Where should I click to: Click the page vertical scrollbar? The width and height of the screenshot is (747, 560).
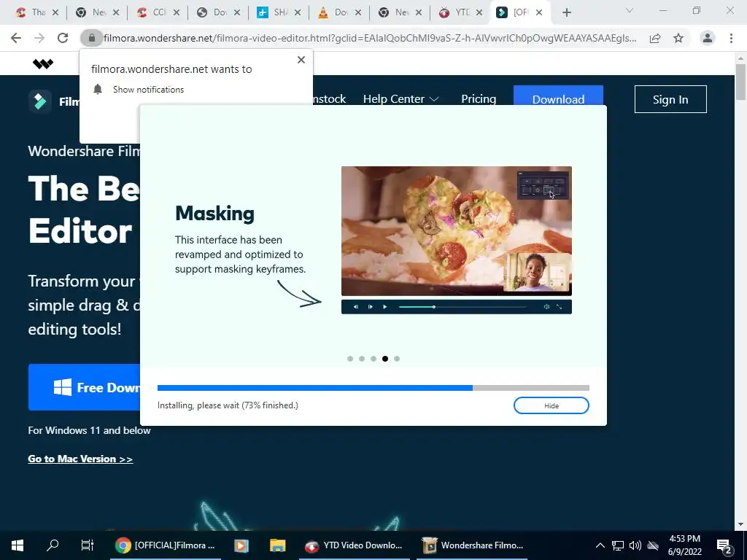pyautogui.click(x=740, y=82)
